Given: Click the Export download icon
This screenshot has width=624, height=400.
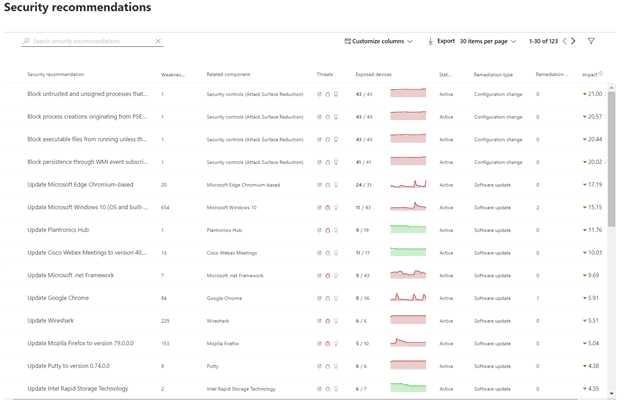Looking at the screenshot, I should point(430,41).
